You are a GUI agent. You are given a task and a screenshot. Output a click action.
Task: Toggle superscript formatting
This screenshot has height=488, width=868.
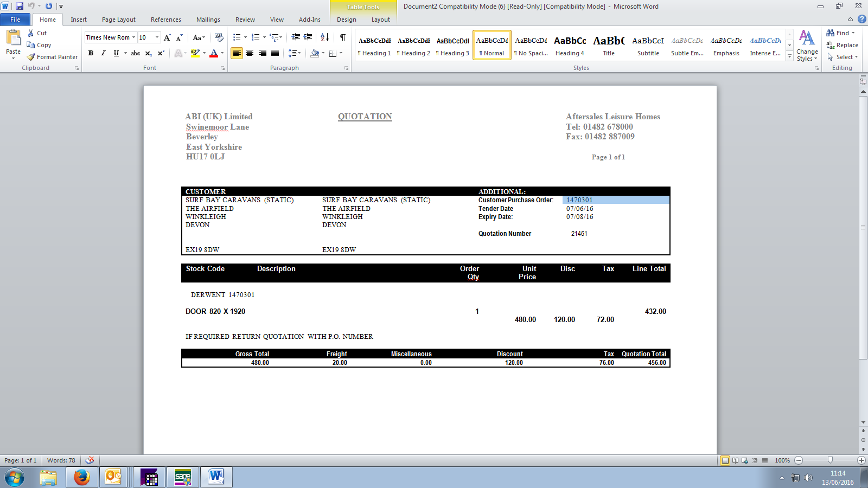(161, 53)
